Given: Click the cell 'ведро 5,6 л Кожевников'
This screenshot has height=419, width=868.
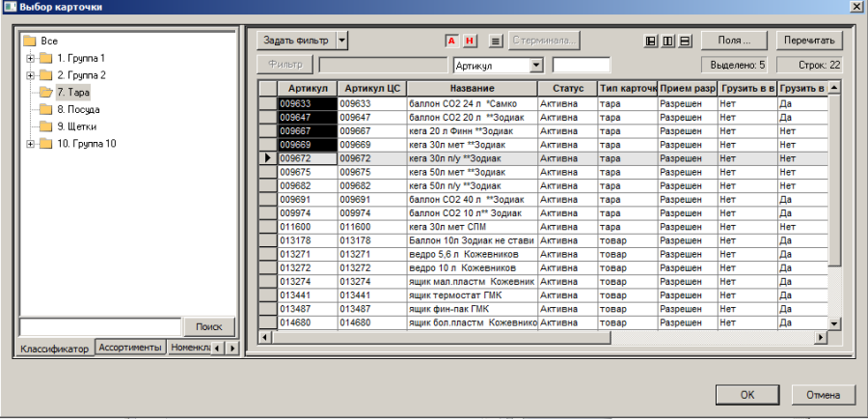Looking at the screenshot, I should tap(473, 255).
